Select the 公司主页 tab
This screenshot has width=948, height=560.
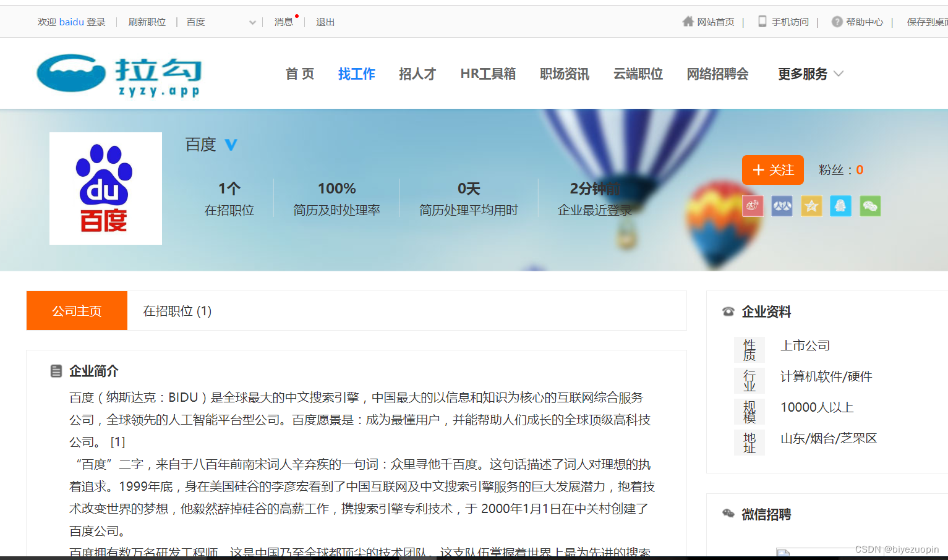[x=77, y=310]
